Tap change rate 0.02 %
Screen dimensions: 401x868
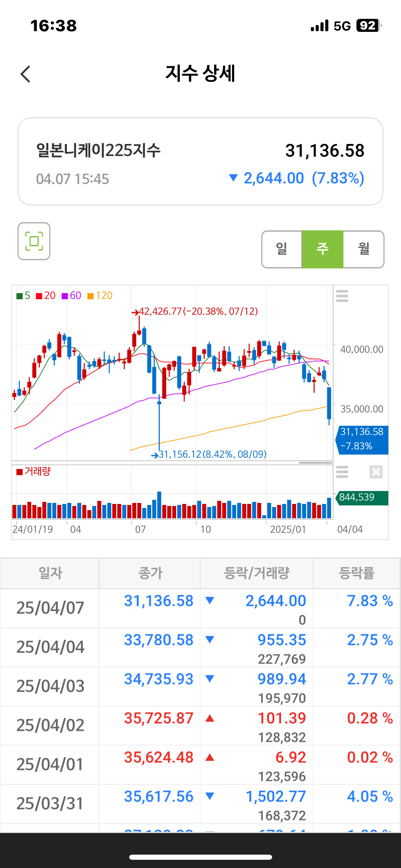370,757
